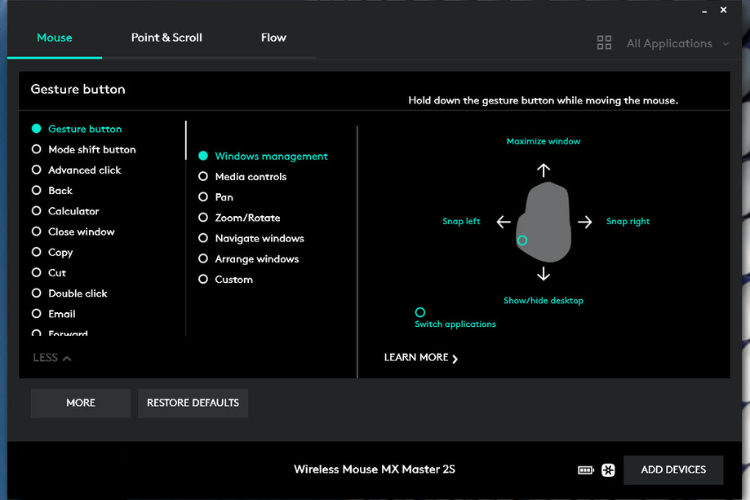This screenshot has width=750, height=500.
Task: Select Mode shift button option
Action: pyautogui.click(x=84, y=149)
